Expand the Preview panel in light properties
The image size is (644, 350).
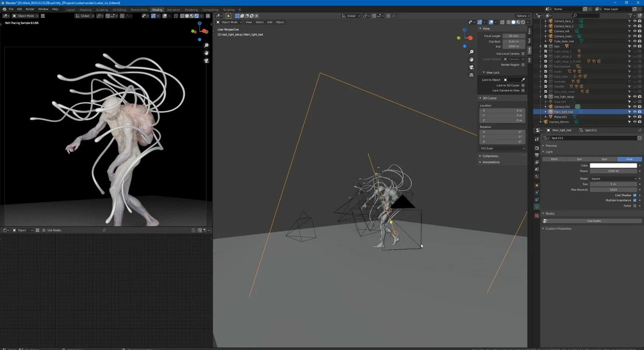coord(551,146)
